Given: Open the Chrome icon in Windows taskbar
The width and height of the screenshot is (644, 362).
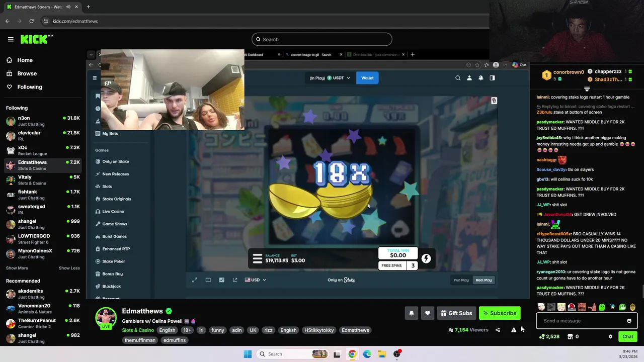Looking at the screenshot, I should (x=352, y=354).
